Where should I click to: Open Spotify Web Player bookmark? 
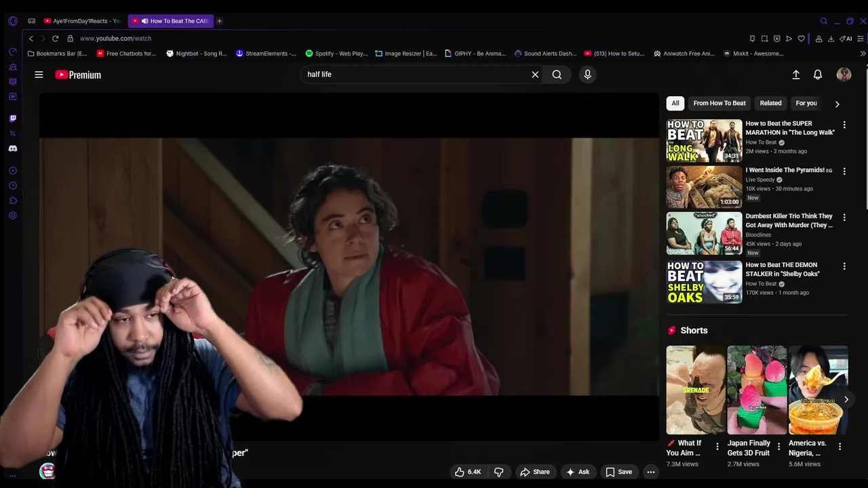(x=336, y=54)
